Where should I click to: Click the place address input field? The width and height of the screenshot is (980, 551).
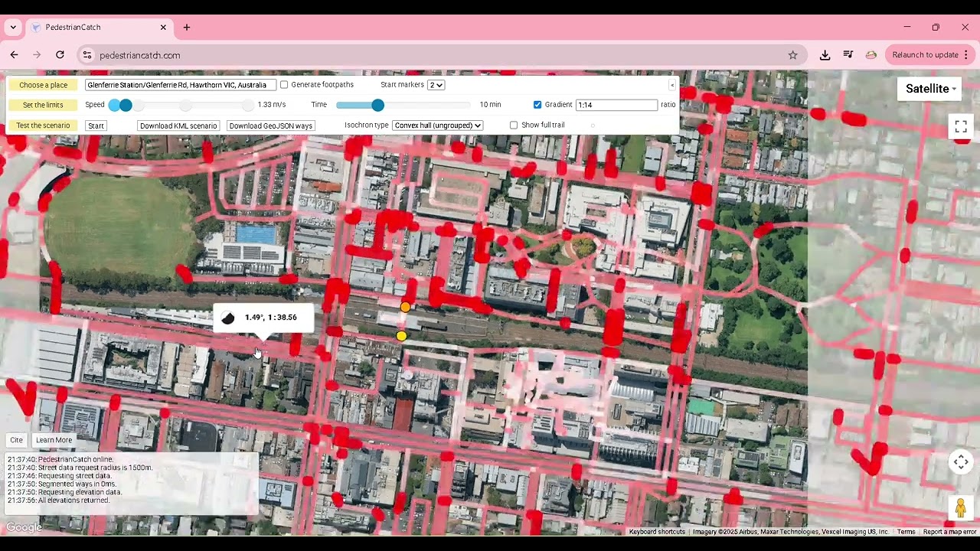(181, 85)
